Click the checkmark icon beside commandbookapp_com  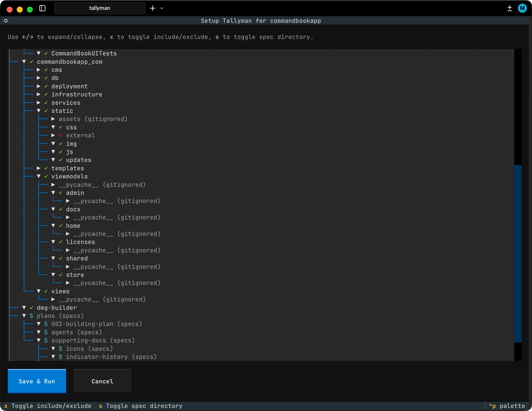31,61
